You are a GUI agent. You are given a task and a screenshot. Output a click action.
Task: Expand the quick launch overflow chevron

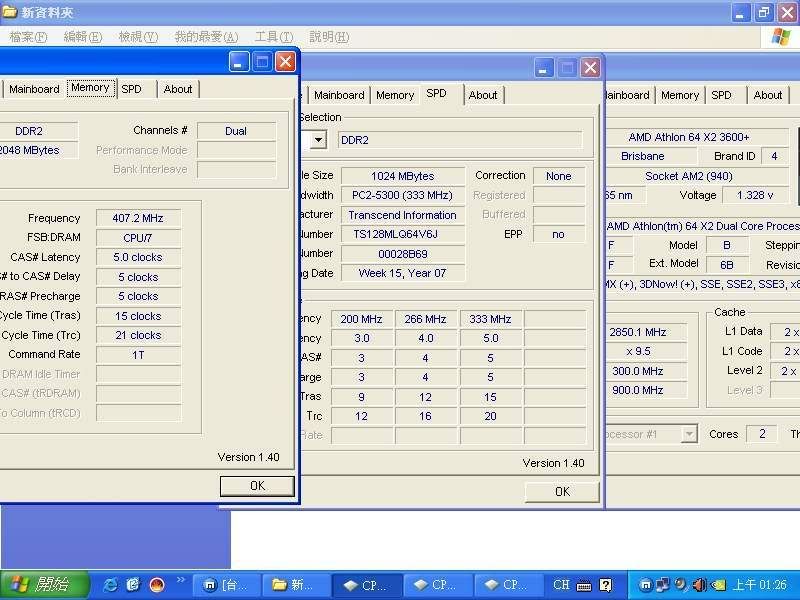pyautogui.click(x=181, y=580)
